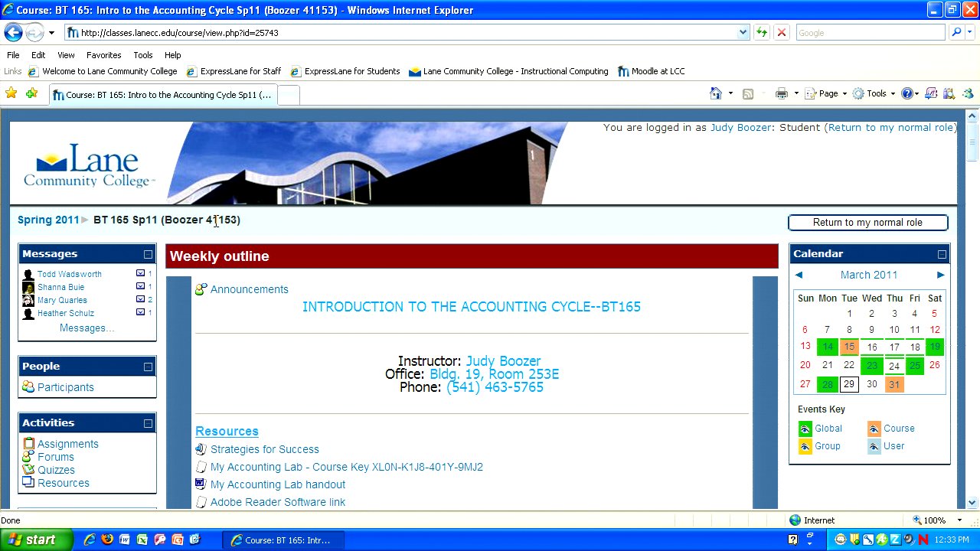Screen dimensions: 980x551
Task: Click the browser Back arrow button
Action: (13, 33)
